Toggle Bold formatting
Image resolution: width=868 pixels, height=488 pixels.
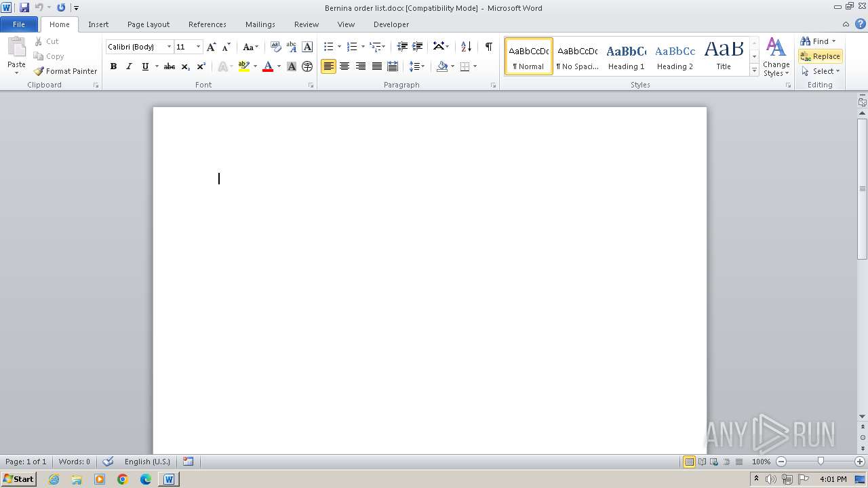(x=113, y=66)
